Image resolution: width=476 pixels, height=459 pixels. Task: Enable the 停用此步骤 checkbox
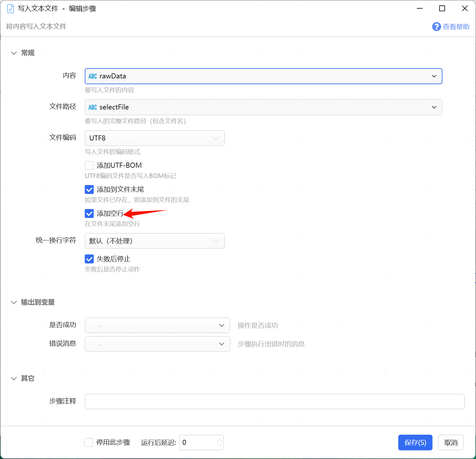(89, 442)
